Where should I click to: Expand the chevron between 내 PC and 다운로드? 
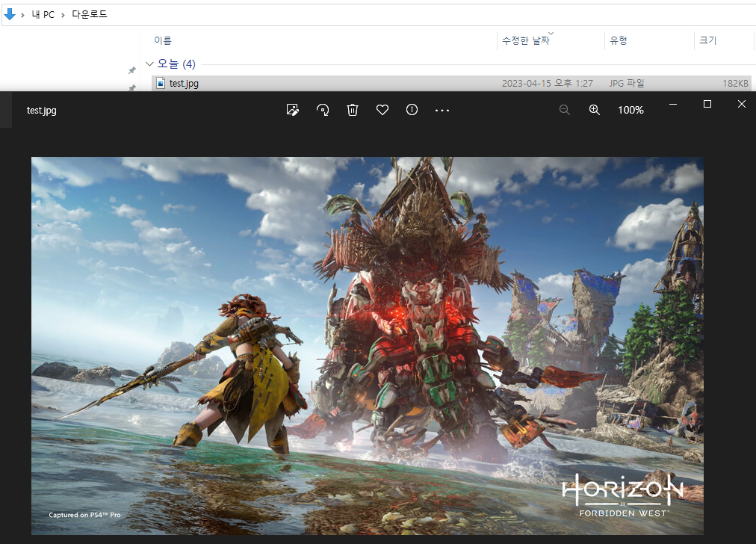point(63,15)
